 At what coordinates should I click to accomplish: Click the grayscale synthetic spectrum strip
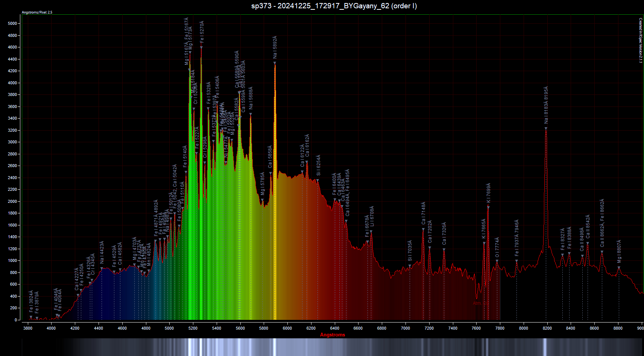[x=333, y=347]
